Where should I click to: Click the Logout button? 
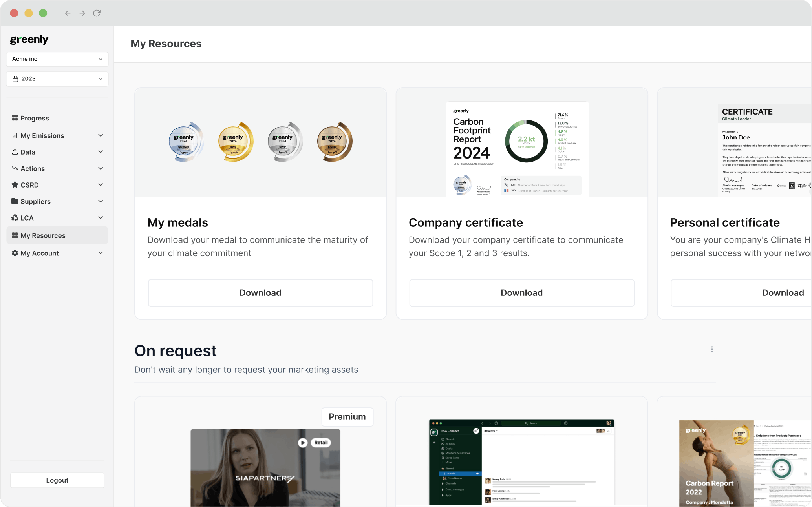[57, 480]
